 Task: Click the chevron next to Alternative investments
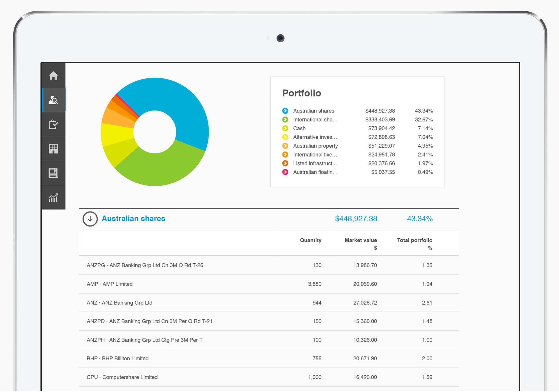point(285,137)
